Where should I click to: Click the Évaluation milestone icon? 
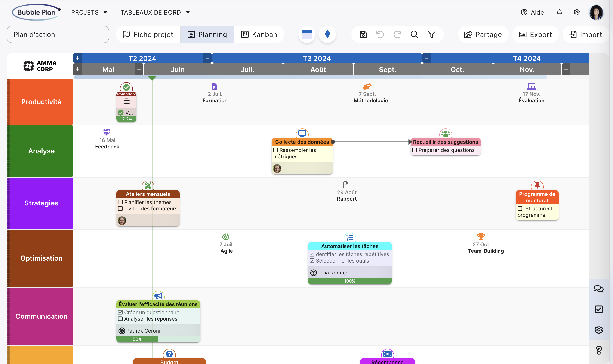click(532, 86)
